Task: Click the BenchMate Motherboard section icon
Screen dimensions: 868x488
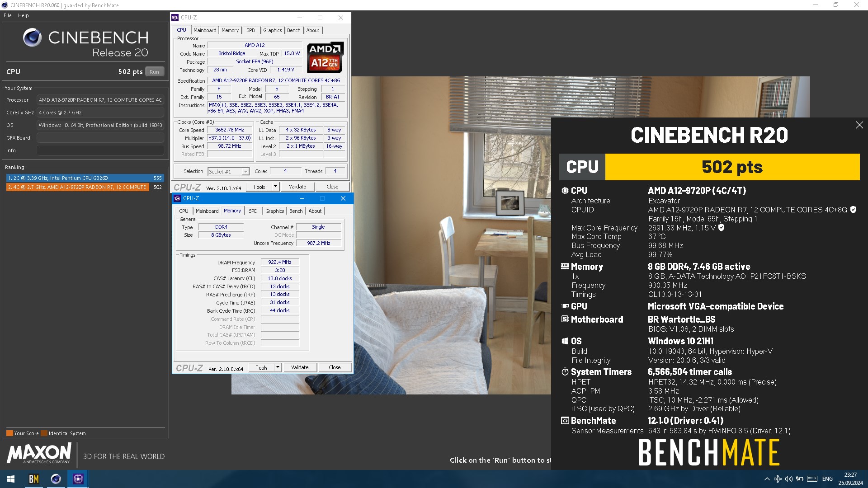Action: [x=565, y=319]
